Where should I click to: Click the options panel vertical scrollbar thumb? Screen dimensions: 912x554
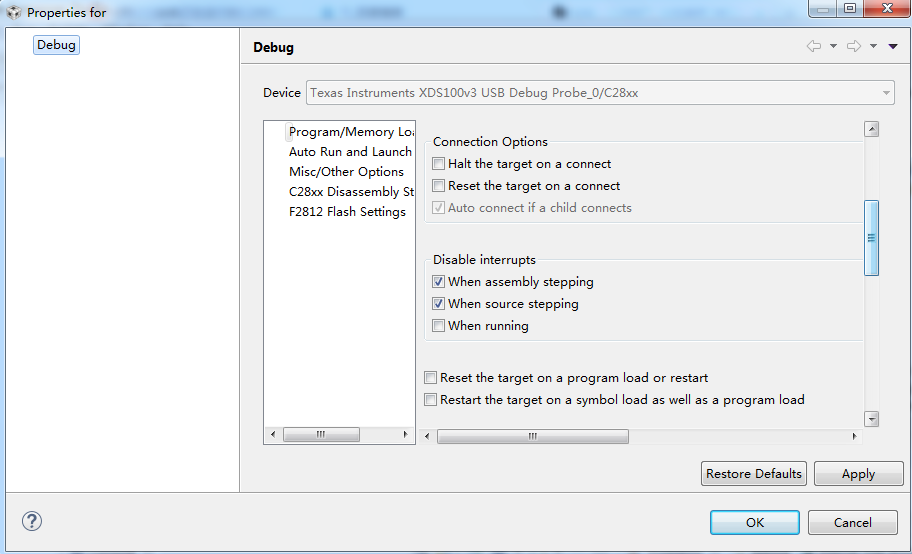(x=871, y=238)
